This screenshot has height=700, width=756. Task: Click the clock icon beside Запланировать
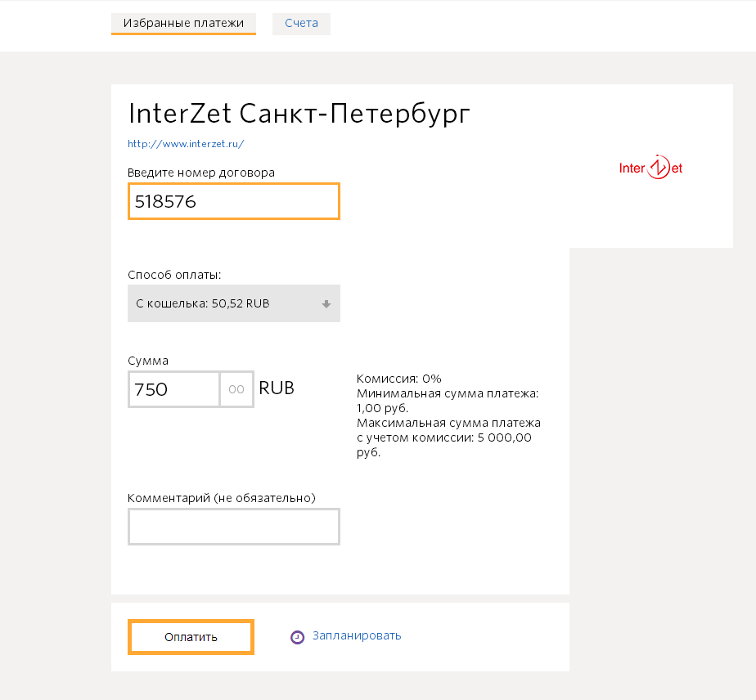click(298, 636)
